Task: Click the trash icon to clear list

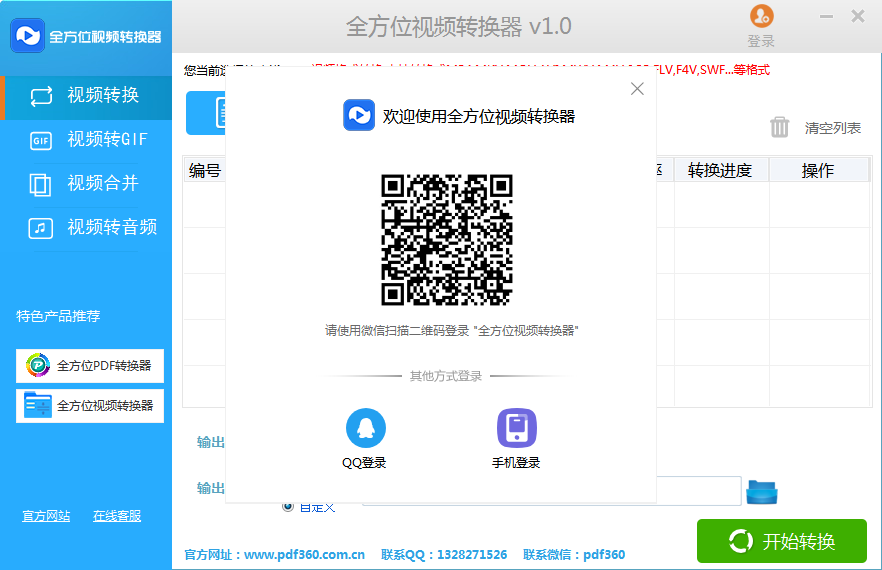Action: pos(780,127)
